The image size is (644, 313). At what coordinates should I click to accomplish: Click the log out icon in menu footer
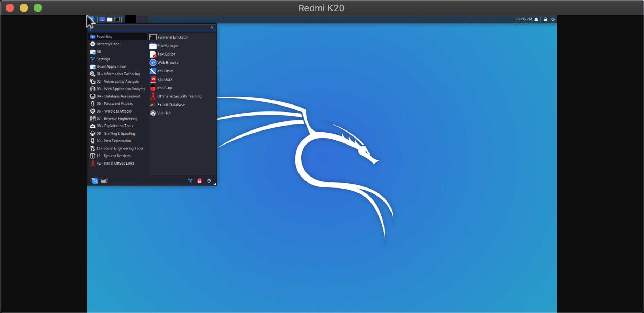209,181
